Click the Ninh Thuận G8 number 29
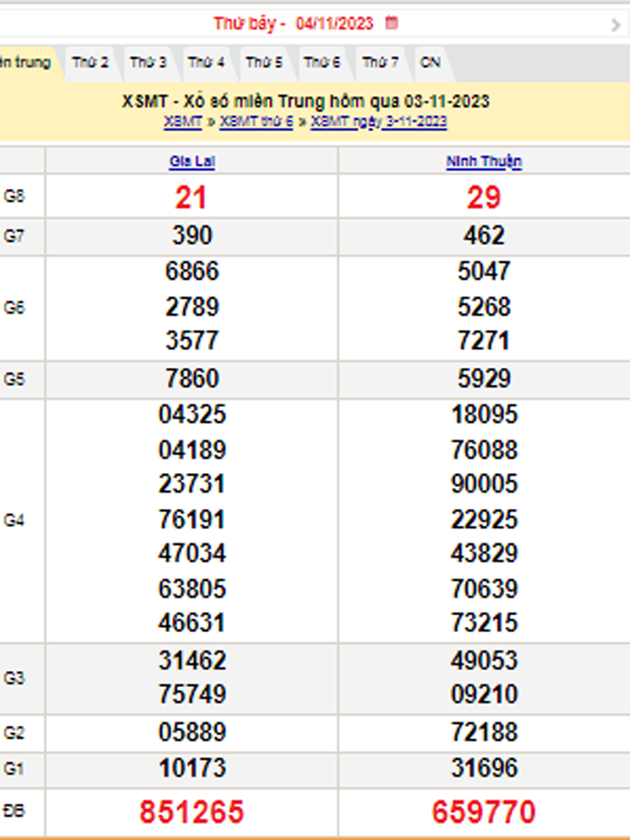The image size is (630, 840). 484,197
